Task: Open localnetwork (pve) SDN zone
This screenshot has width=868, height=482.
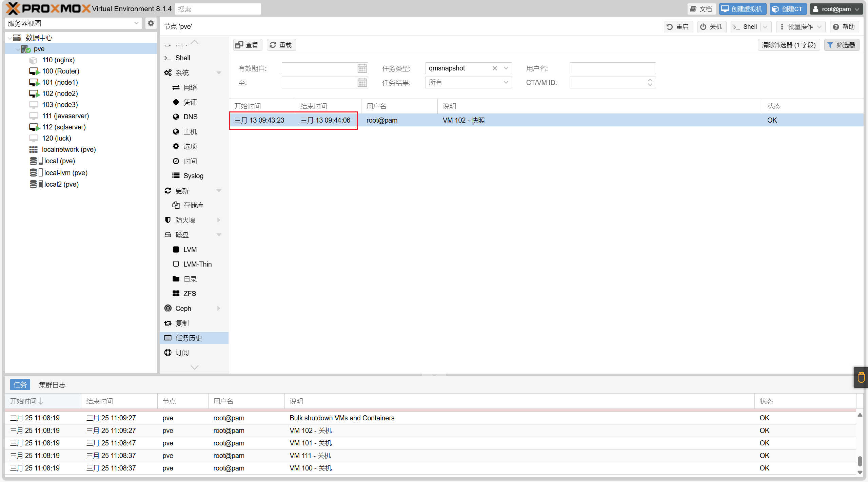Action: pyautogui.click(x=69, y=149)
